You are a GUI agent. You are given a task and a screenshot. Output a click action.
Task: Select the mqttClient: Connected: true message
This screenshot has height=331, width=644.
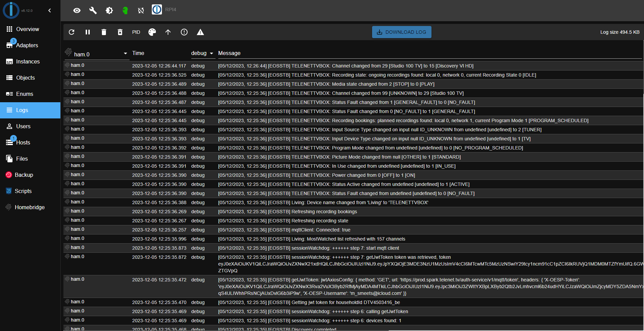point(284,230)
